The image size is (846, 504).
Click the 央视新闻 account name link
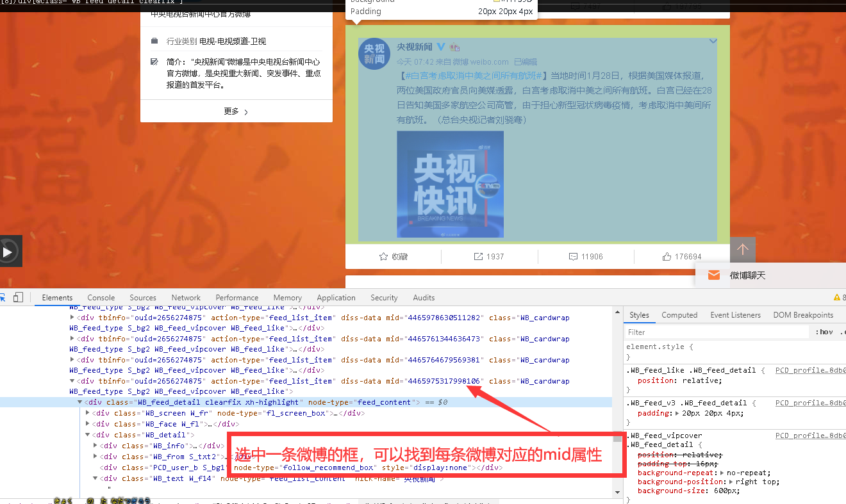(x=414, y=47)
